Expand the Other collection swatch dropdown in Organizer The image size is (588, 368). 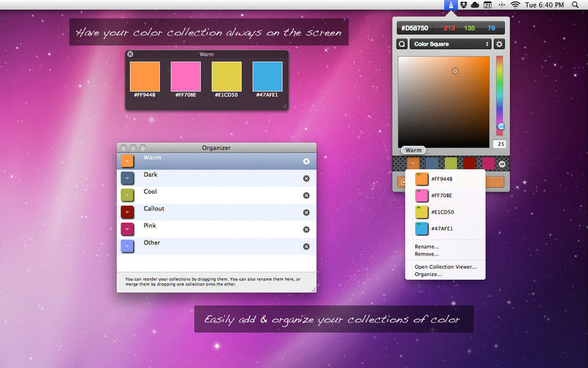(x=126, y=246)
